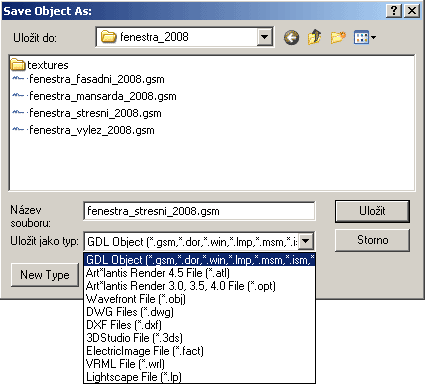Image resolution: width=425 pixels, height=384 pixels.
Task: Choose ElectricImage File (*.fact) type
Action: point(199,351)
